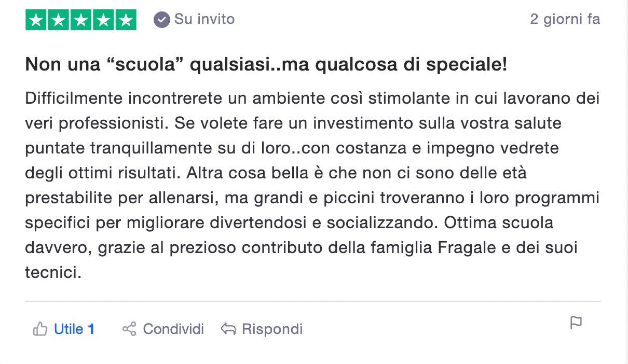Screen dimensions: 628x364
Task: Click the thumbs up icon next to Utile
Action: (40, 329)
